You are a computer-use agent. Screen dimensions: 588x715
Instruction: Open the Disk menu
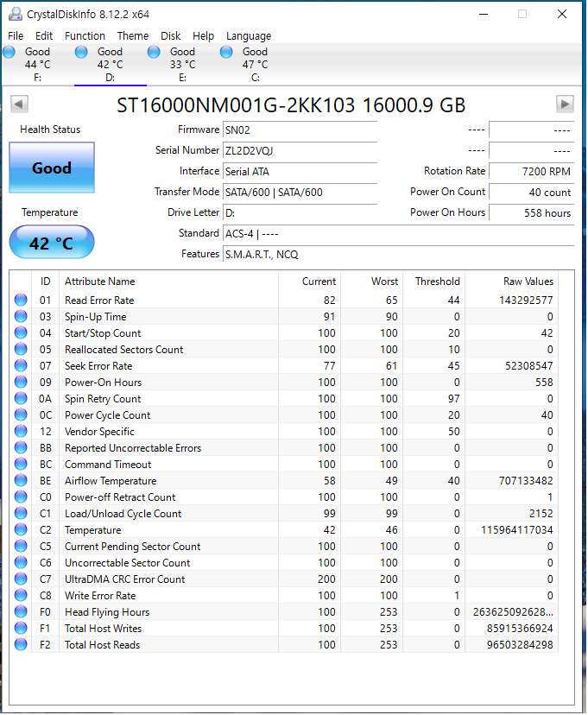click(x=170, y=35)
